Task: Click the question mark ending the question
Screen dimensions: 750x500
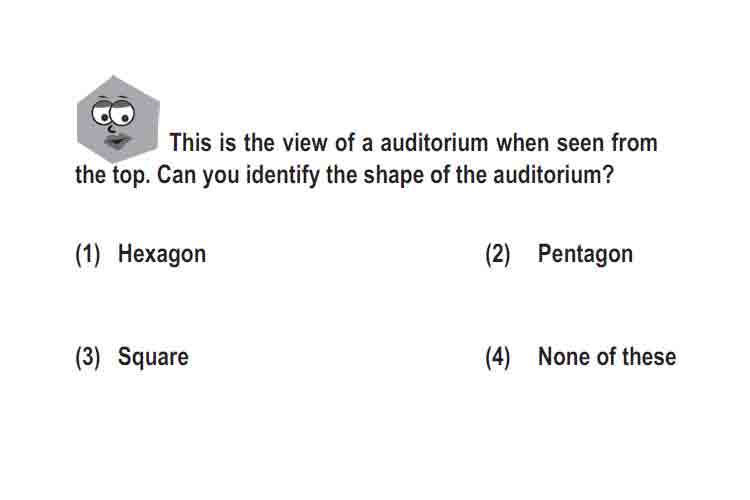Action: (608, 174)
